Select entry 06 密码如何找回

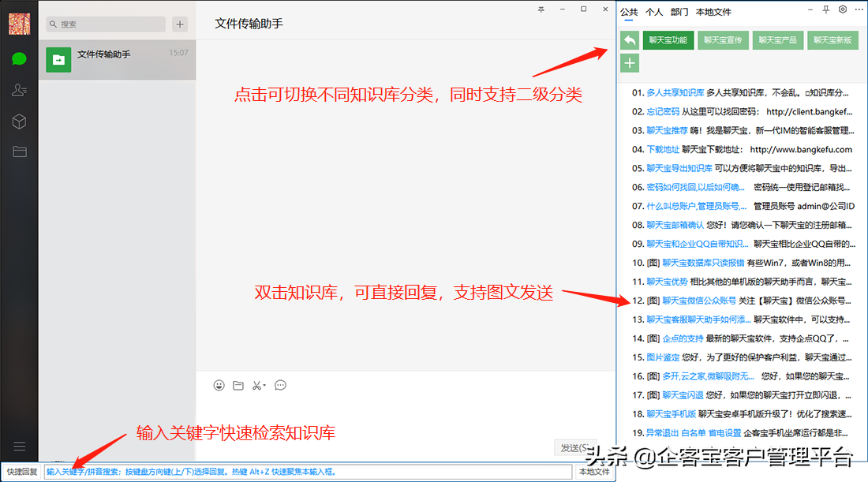[x=741, y=187]
